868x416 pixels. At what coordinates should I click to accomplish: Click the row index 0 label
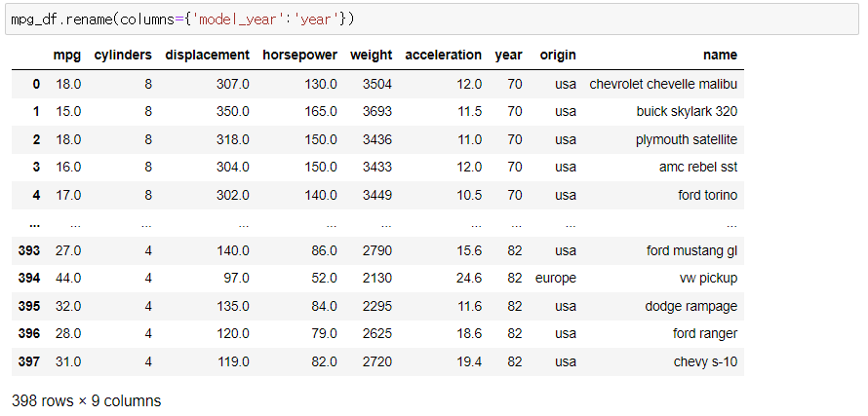(x=36, y=84)
